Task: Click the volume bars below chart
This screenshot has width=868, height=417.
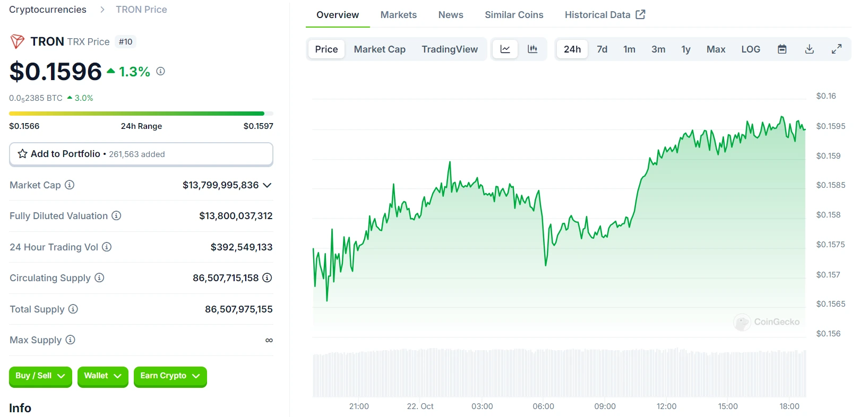Action: tap(560, 373)
